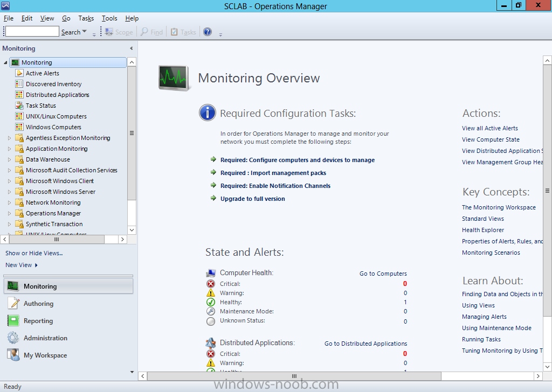The width and height of the screenshot is (552, 392).
Task: Expand the Agentless Exception Monitoring node
Action: click(x=10, y=138)
